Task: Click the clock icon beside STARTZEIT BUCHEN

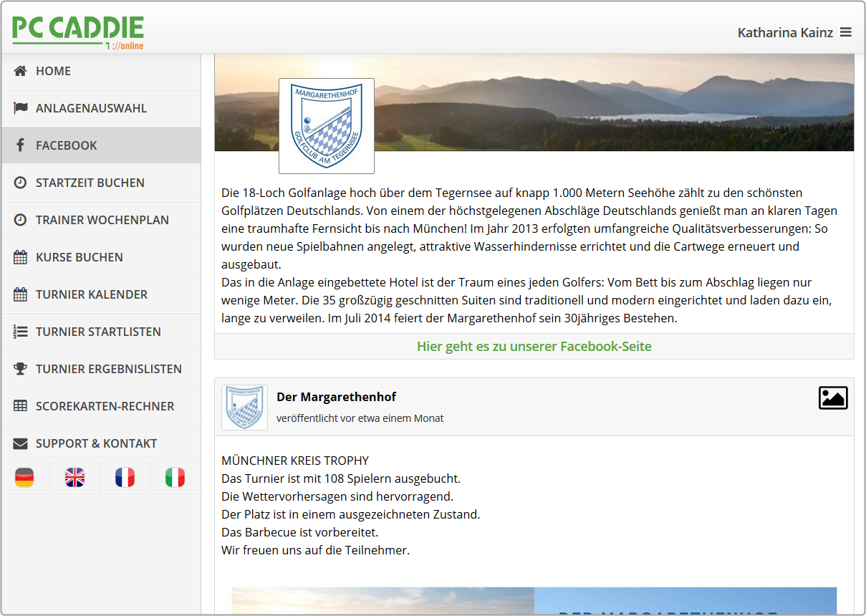Action: tap(20, 183)
